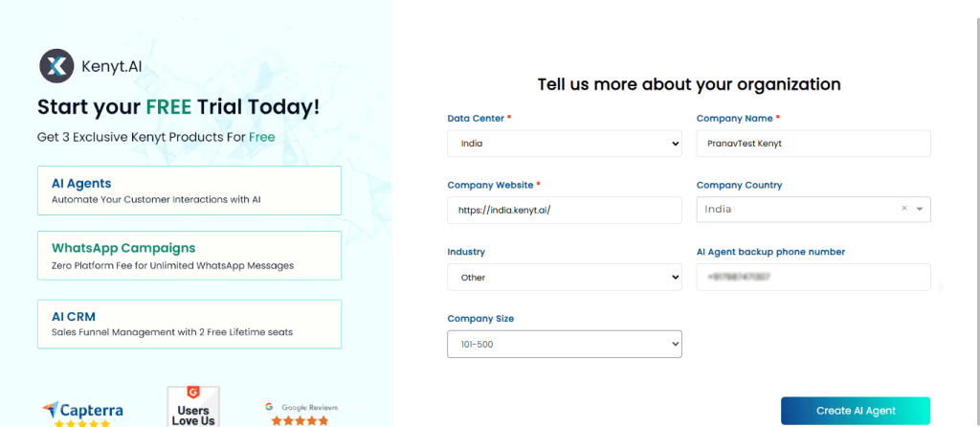The height and width of the screenshot is (427, 980).
Task: Click the Kenyt.AI brand name text
Action: click(112, 66)
